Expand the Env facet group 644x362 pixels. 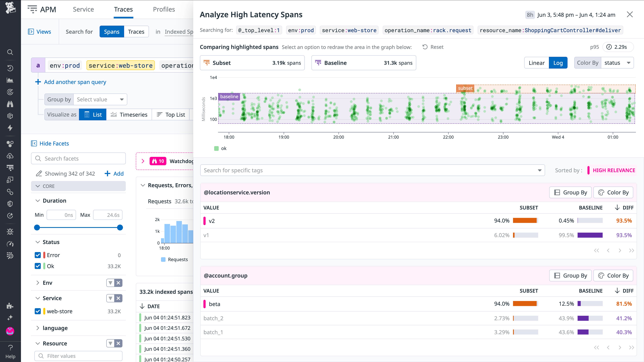tap(38, 283)
